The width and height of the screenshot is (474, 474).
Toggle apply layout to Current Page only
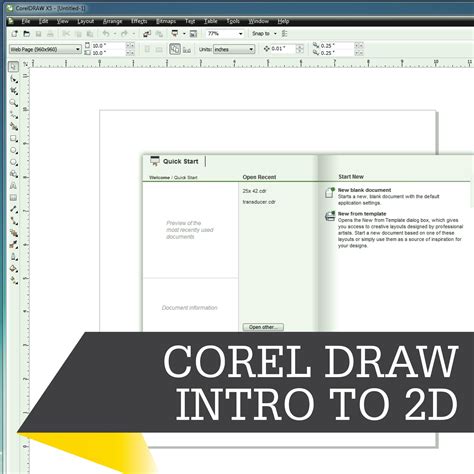(187, 49)
